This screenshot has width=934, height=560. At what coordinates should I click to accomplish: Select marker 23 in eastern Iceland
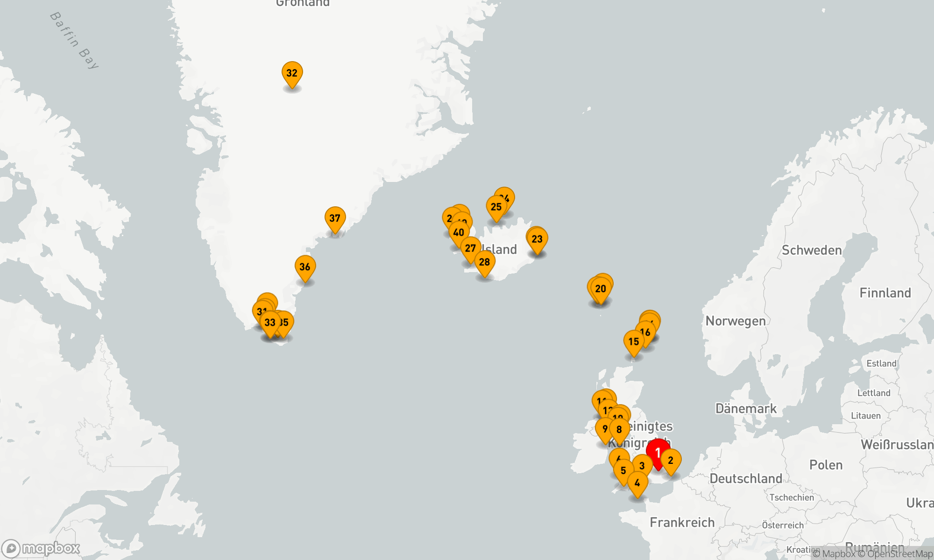(537, 239)
